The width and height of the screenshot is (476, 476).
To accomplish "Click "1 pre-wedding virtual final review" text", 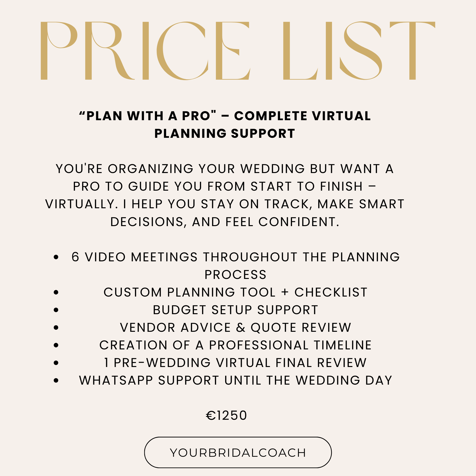I will point(235,363).
